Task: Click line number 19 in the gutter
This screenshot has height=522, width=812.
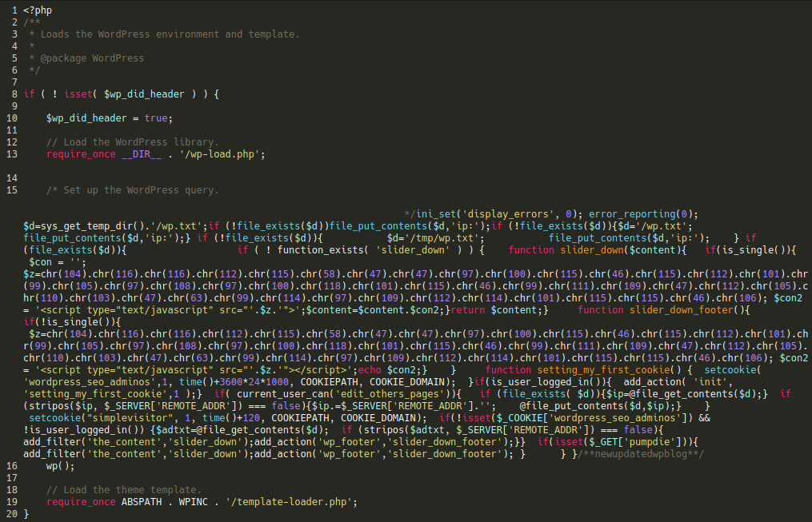Action: [x=12, y=502]
